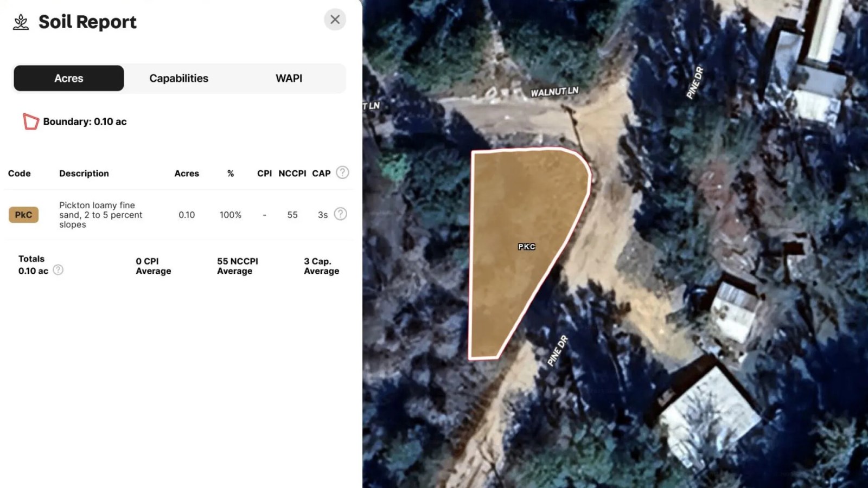Image resolution: width=868 pixels, height=488 pixels.
Task: Click the PkC soil code badge
Action: tap(23, 215)
